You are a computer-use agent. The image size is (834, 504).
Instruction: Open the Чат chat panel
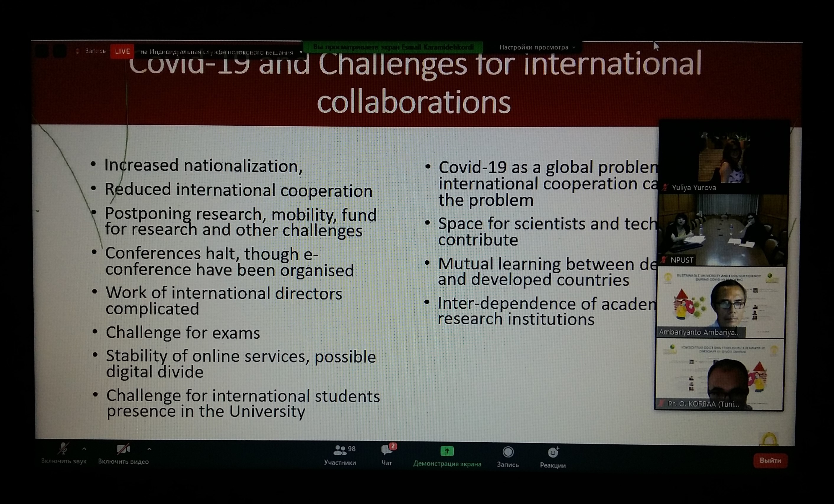(387, 455)
